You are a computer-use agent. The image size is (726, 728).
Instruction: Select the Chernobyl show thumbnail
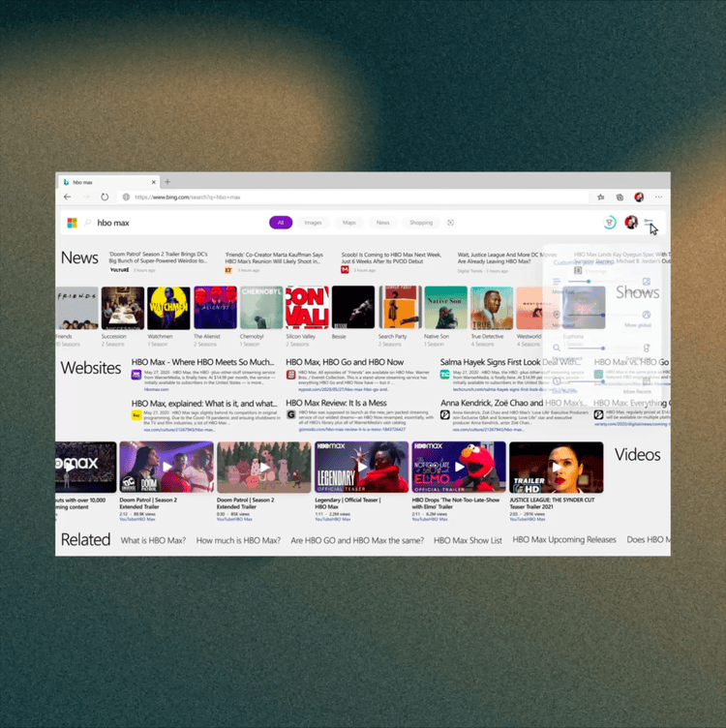point(261,307)
